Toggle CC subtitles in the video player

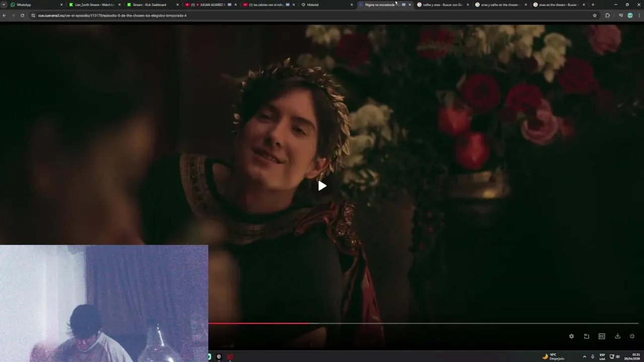(602, 336)
